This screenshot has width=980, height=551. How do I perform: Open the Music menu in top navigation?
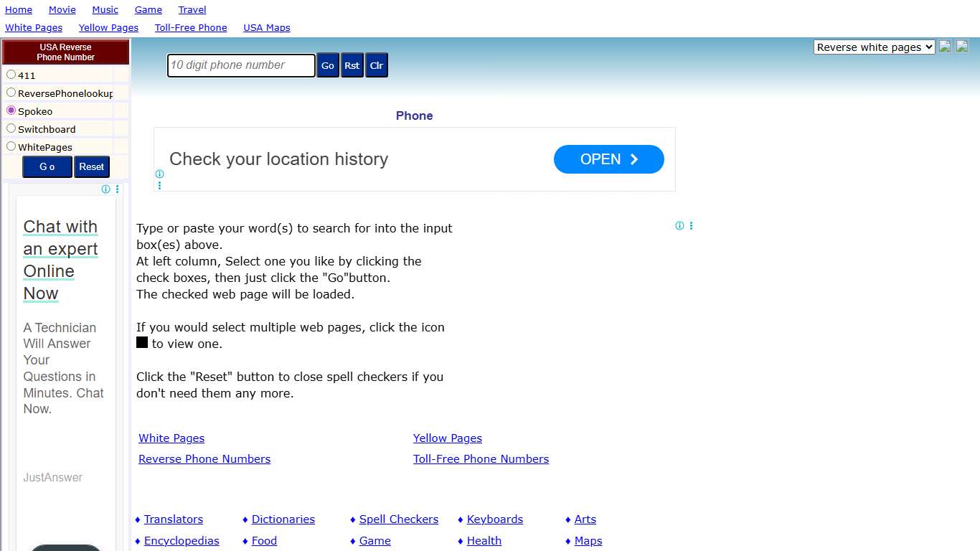[x=105, y=10]
